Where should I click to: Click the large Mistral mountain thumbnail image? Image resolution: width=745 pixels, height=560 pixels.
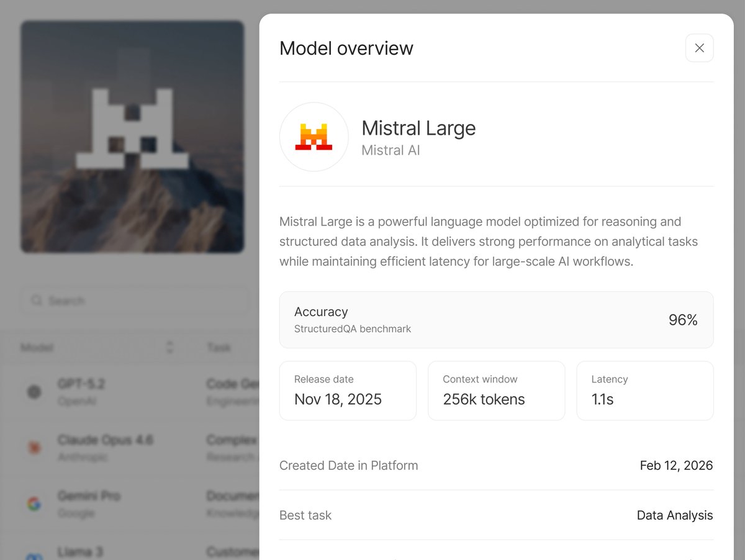(132, 137)
